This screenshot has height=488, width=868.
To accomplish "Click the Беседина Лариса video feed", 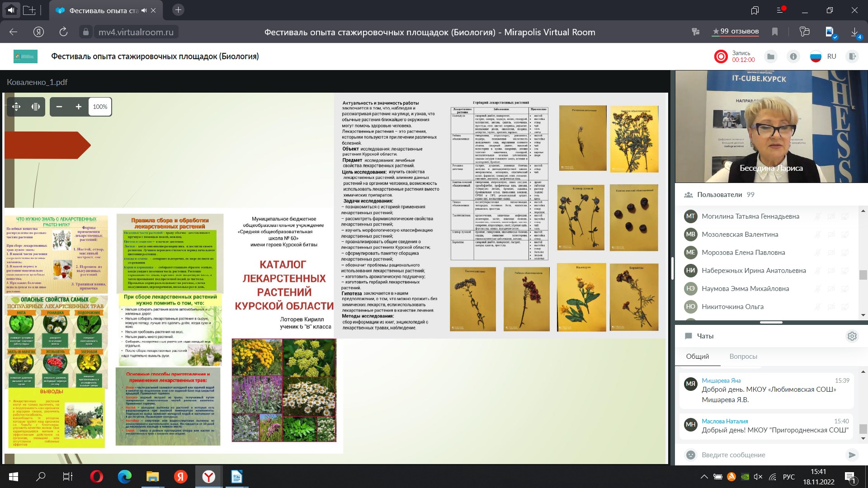I will (771, 127).
